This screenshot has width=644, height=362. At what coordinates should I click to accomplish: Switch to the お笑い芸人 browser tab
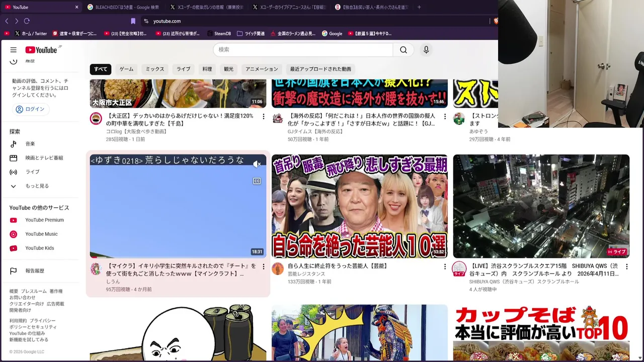click(x=372, y=7)
